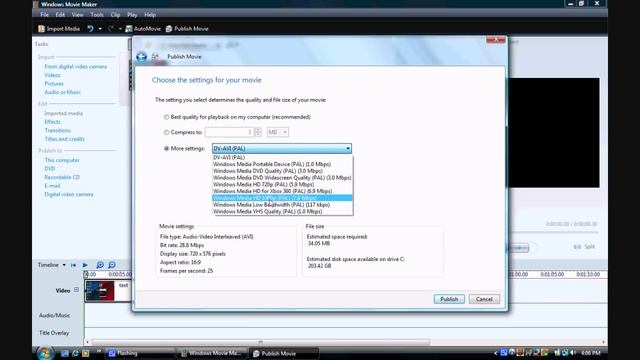This screenshot has width=640, height=360.
Task: Click the Undo arrow icon in the toolbar
Action: pos(90,29)
